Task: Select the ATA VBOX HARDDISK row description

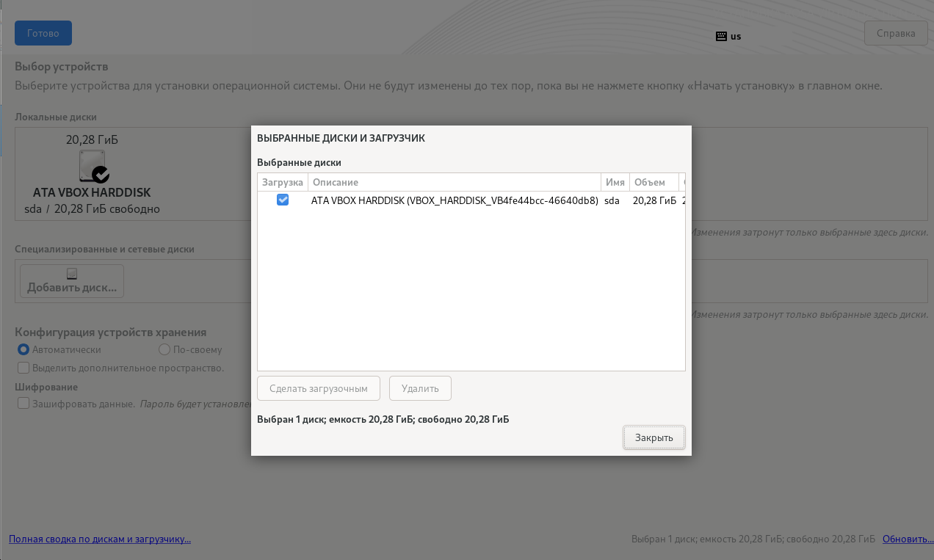Action: 455,200
